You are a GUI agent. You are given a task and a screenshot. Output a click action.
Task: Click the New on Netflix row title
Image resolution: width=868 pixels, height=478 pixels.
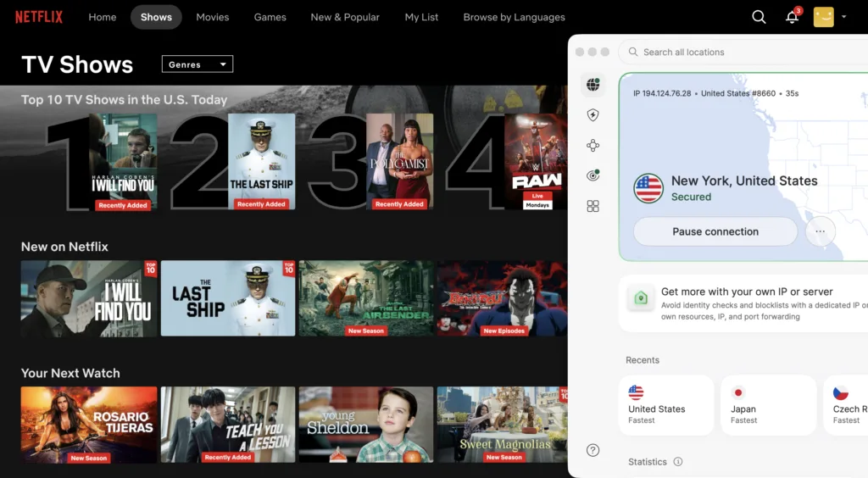click(64, 247)
